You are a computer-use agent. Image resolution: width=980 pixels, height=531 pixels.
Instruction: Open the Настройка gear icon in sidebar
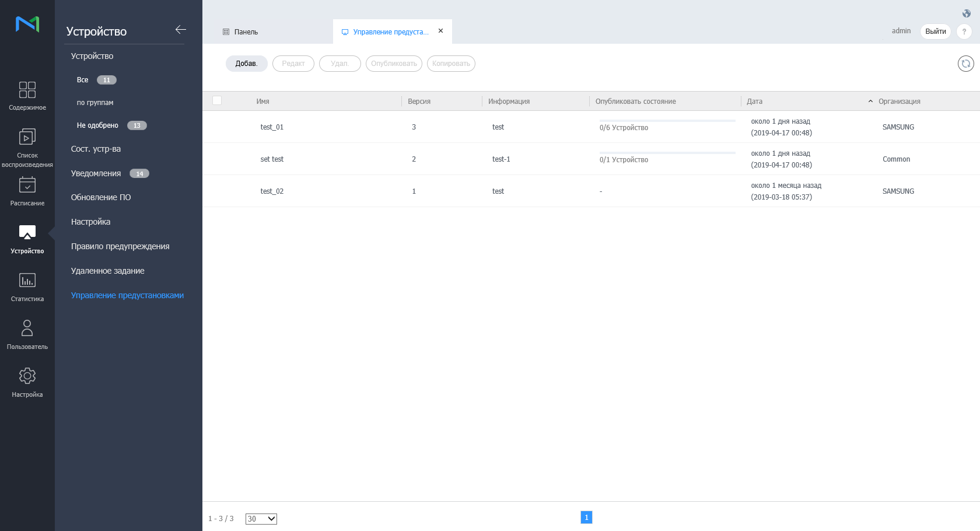pos(27,376)
